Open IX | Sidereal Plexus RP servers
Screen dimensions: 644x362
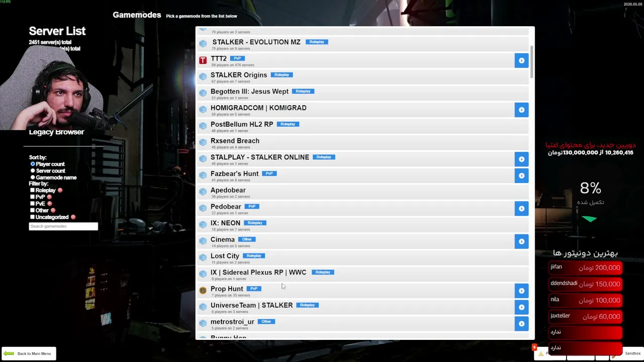tap(362, 274)
